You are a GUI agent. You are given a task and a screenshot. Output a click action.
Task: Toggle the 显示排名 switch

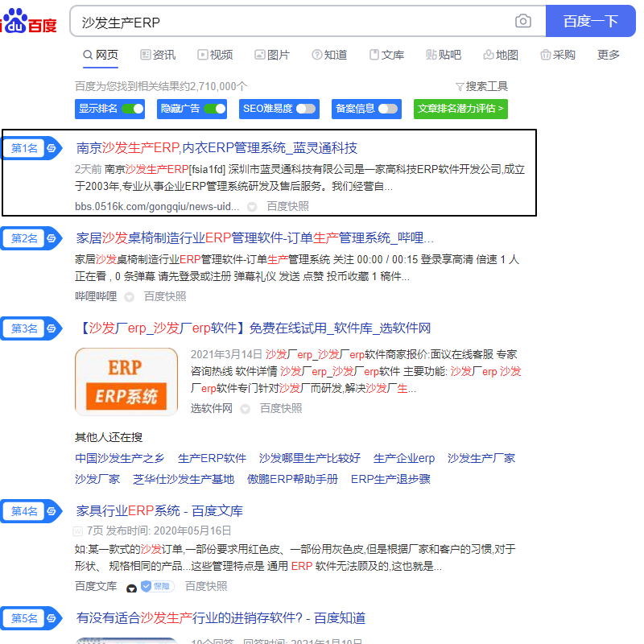click(132, 109)
